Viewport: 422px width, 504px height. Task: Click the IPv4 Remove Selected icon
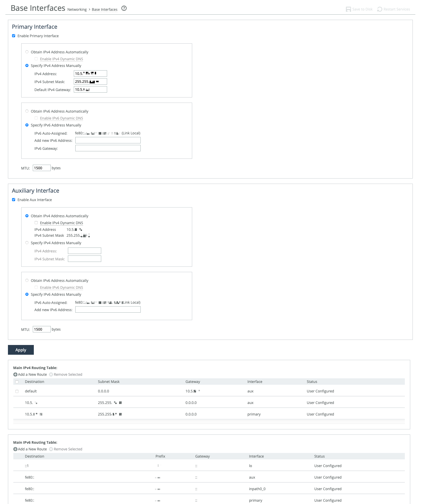coord(51,374)
